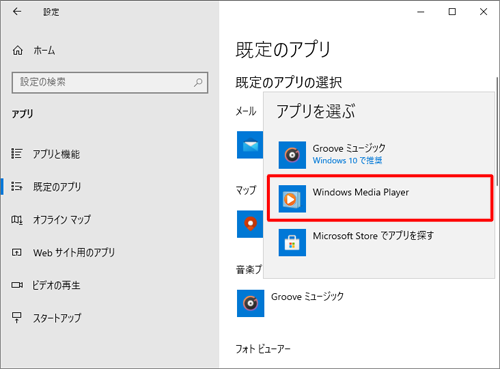Screen dimensions: 500x369
Task: Click Groove ミュージック default music player label
Action: pos(307,296)
